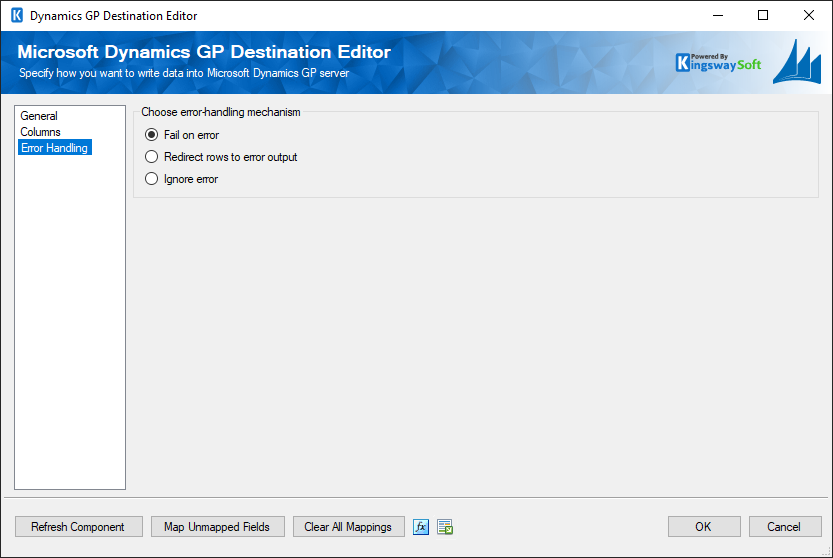Click the KingswaySoft logo in the banner

click(x=718, y=63)
